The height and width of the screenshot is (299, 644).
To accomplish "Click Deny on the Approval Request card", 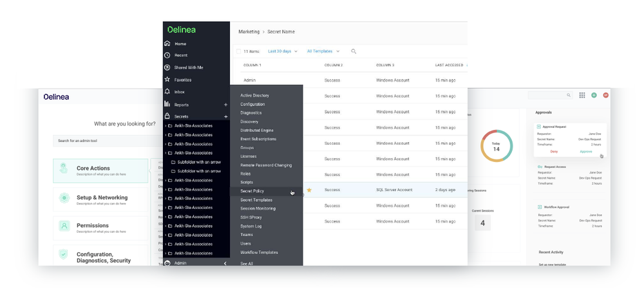I will [x=554, y=151].
